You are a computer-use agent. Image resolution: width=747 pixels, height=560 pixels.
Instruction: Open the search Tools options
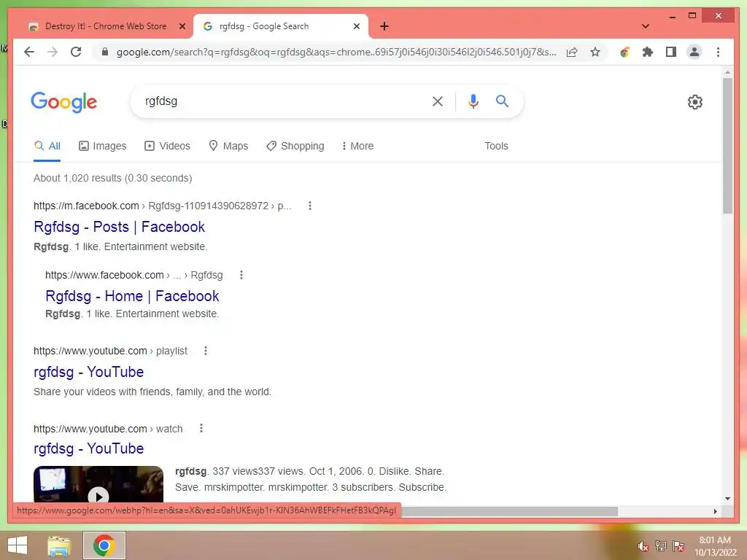[496, 146]
